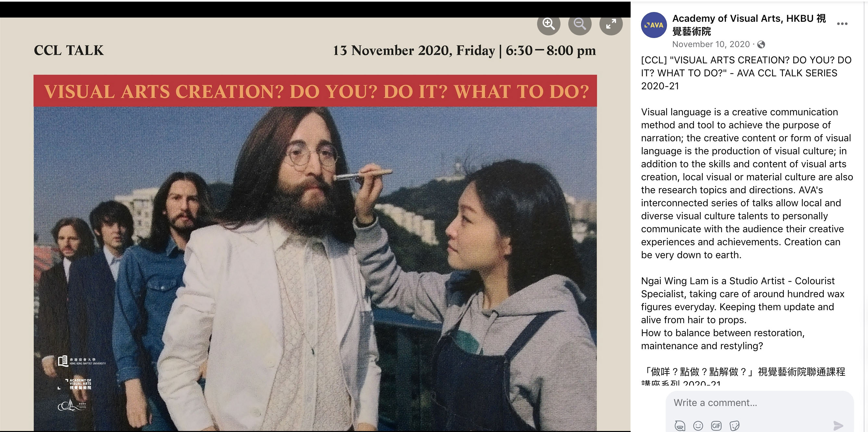Image resolution: width=868 pixels, height=432 pixels.
Task: Open the emoji picker for comment
Action: [x=698, y=426]
